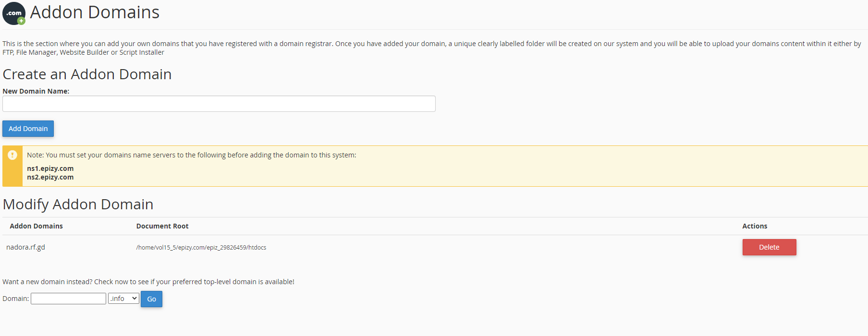Select the nadora.rf.gd domain entry
The image size is (868, 336).
[x=25, y=247]
